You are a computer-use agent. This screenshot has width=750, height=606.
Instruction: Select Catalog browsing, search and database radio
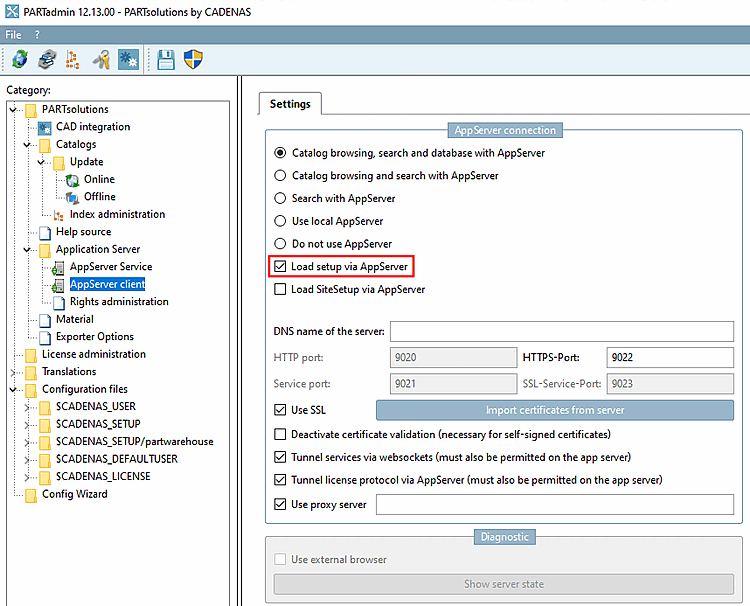(x=280, y=153)
